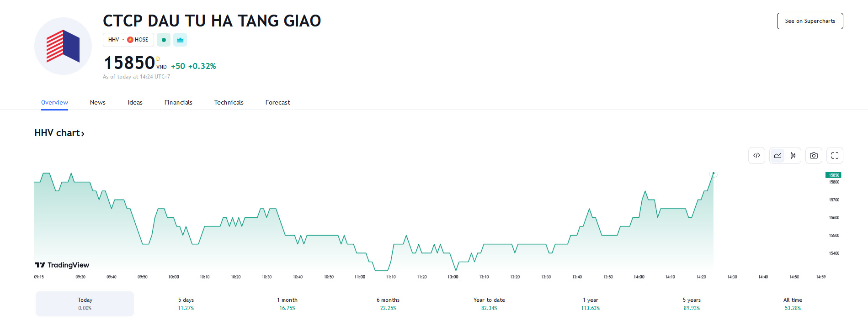Image resolution: width=868 pixels, height=326 pixels.
Task: Click the embed code icon above the chart
Action: pos(756,155)
